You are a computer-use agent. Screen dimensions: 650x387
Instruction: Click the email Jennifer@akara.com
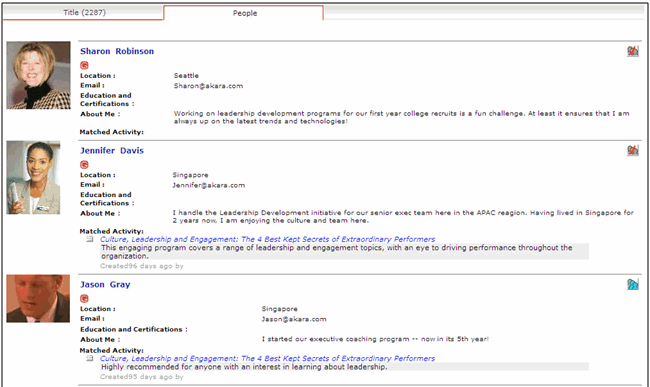(x=209, y=185)
